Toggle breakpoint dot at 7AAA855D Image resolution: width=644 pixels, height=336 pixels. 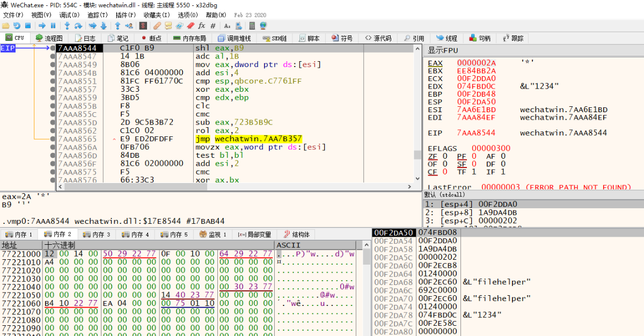(x=53, y=122)
